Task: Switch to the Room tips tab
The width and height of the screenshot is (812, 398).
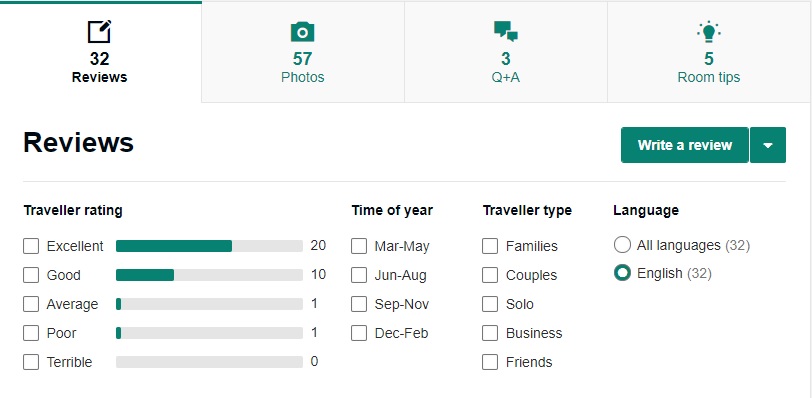Action: (x=709, y=52)
